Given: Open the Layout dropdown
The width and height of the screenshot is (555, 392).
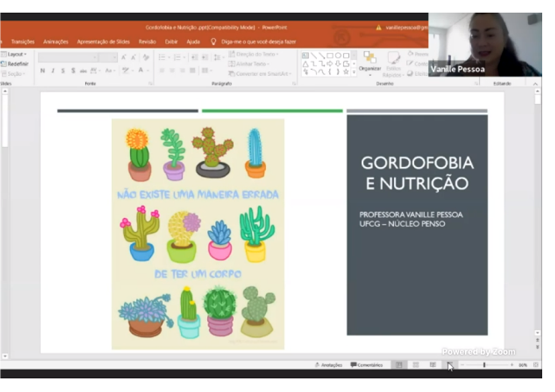Looking at the screenshot, I should pyautogui.click(x=16, y=54).
